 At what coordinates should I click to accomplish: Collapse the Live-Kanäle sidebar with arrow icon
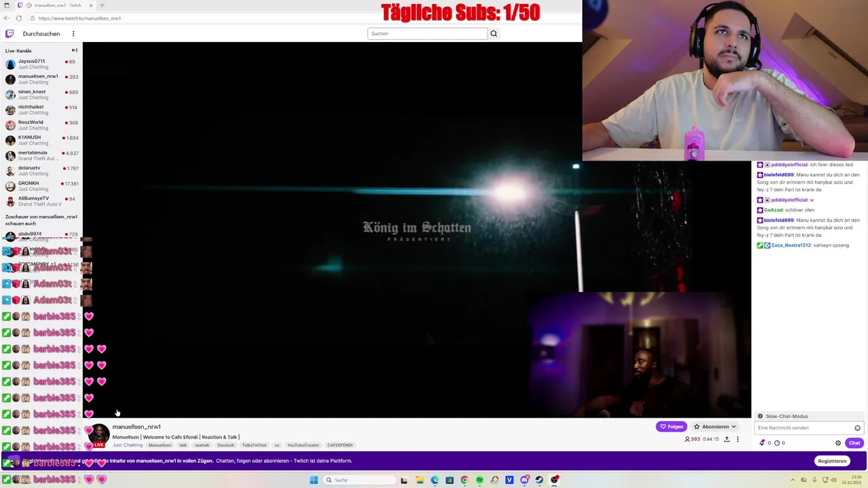point(75,50)
